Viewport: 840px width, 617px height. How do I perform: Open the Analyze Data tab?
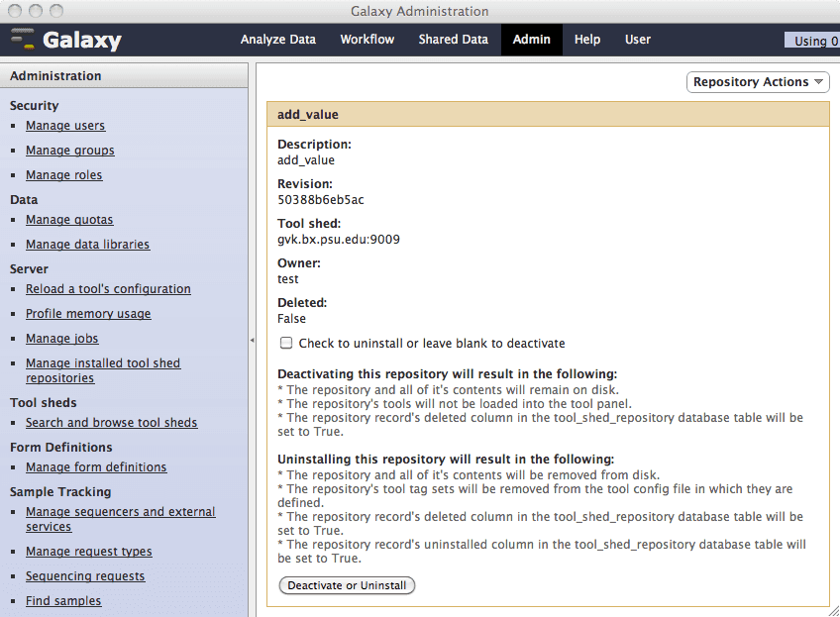278,40
